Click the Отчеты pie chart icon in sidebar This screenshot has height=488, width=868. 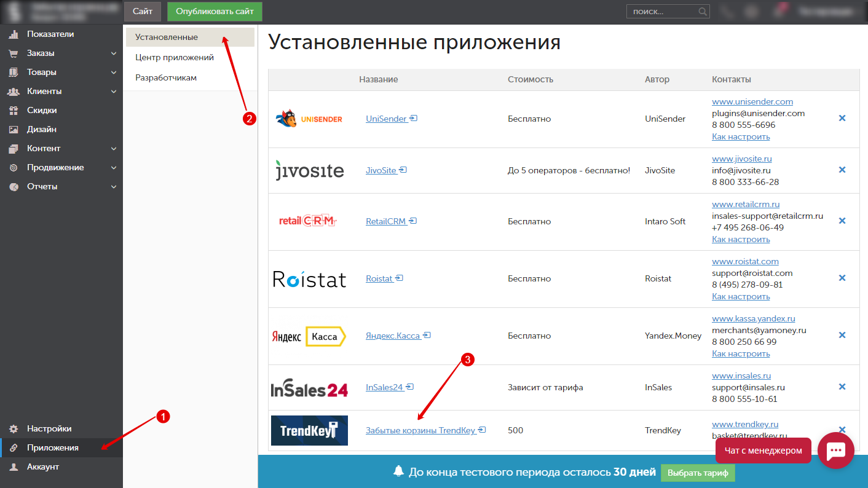[x=14, y=187]
